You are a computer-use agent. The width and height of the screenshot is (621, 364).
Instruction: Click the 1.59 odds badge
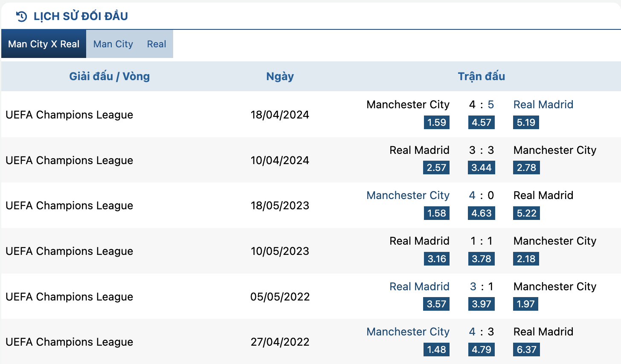point(437,122)
